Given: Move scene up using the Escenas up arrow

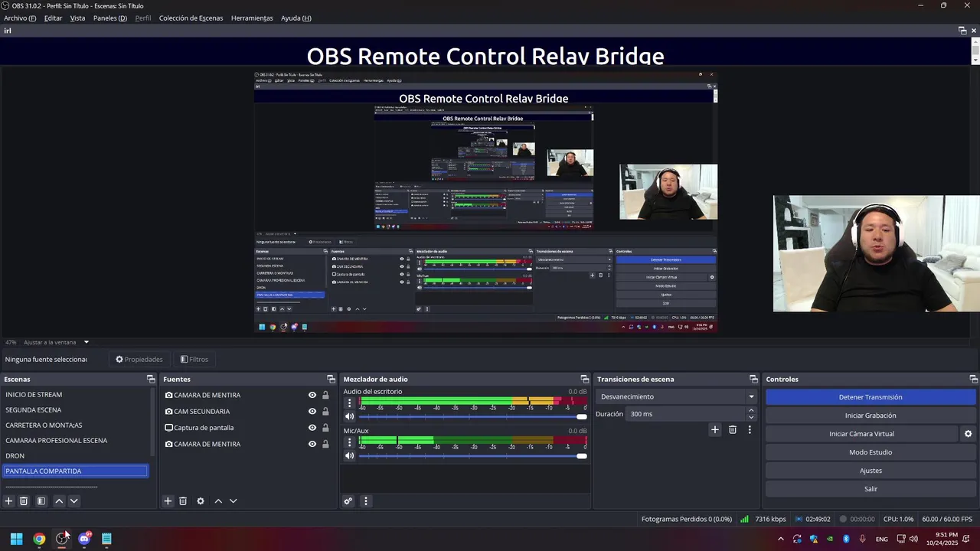Looking at the screenshot, I should coord(59,501).
